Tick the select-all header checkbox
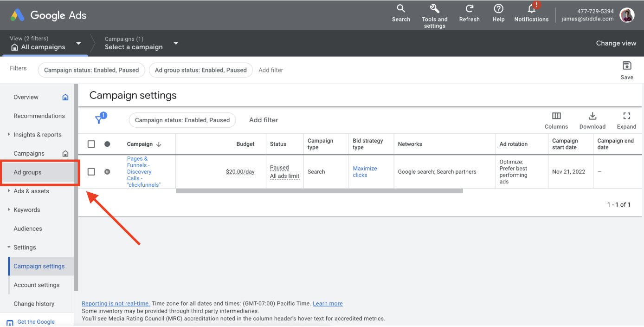This screenshot has height=327, width=644. (x=91, y=144)
